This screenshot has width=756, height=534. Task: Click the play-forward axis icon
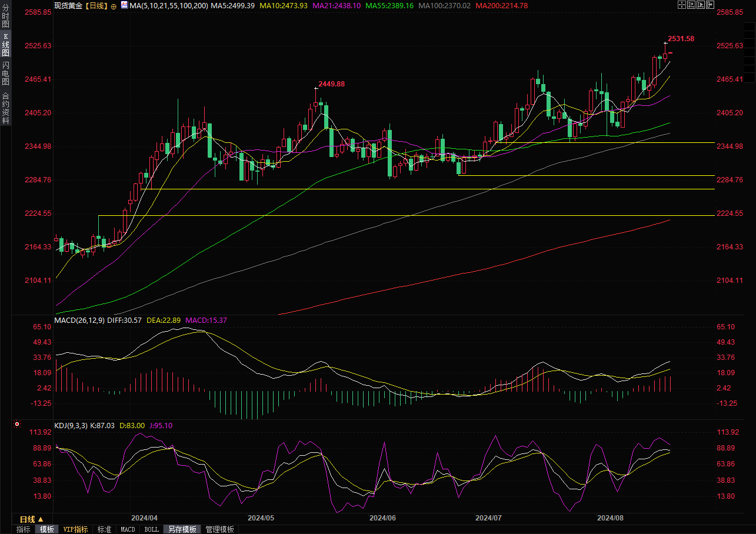[701, 5]
